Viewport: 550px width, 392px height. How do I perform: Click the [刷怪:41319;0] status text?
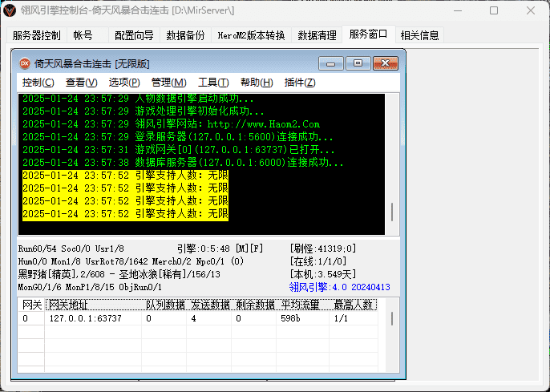pyautogui.click(x=322, y=249)
